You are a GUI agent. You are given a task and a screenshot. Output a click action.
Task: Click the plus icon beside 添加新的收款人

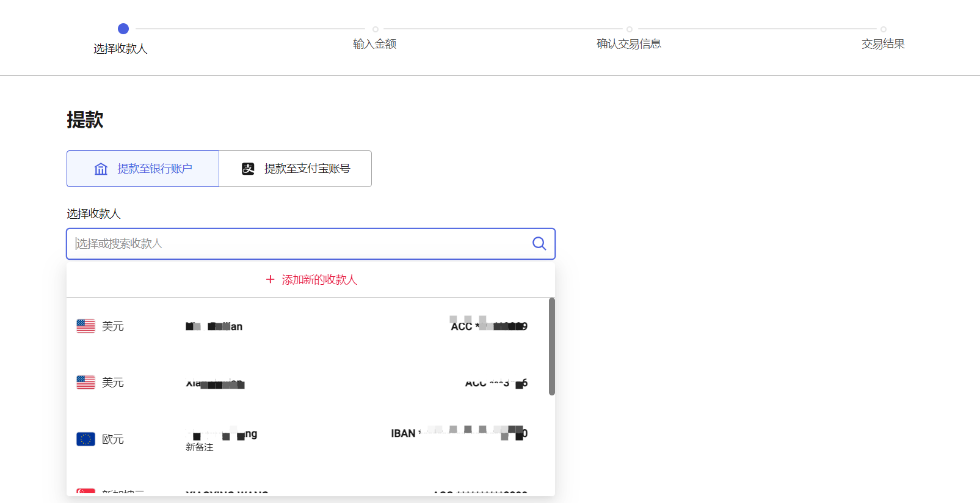[x=270, y=279]
